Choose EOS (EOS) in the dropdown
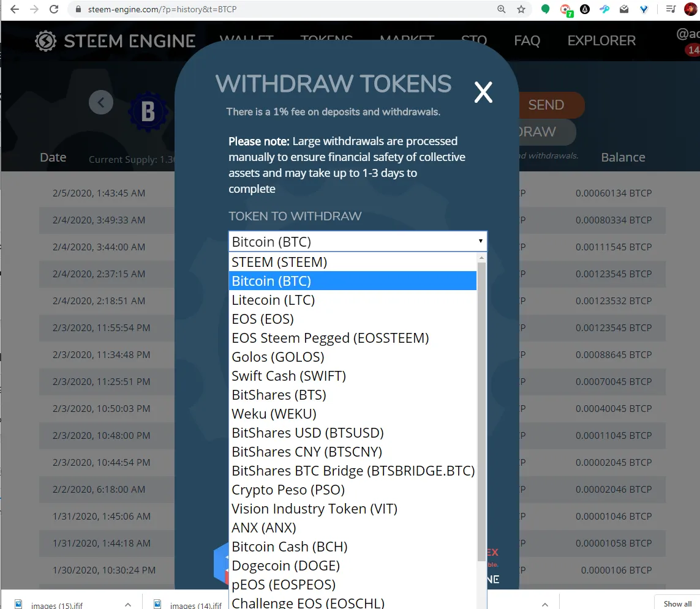The image size is (700, 609). tap(352, 318)
